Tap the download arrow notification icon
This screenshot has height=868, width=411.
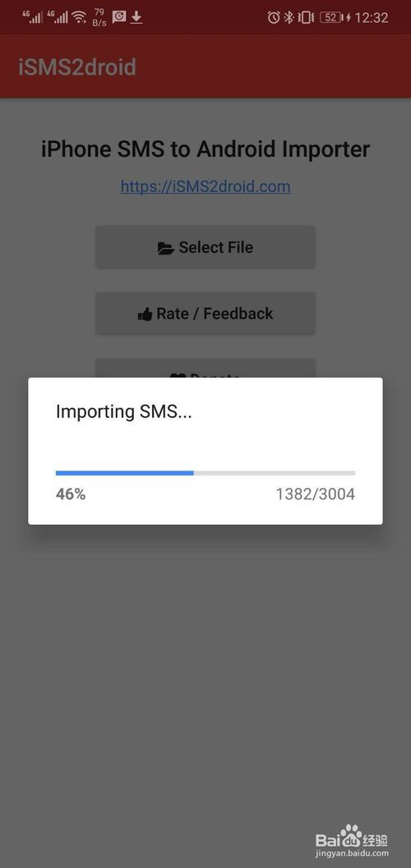click(x=136, y=18)
